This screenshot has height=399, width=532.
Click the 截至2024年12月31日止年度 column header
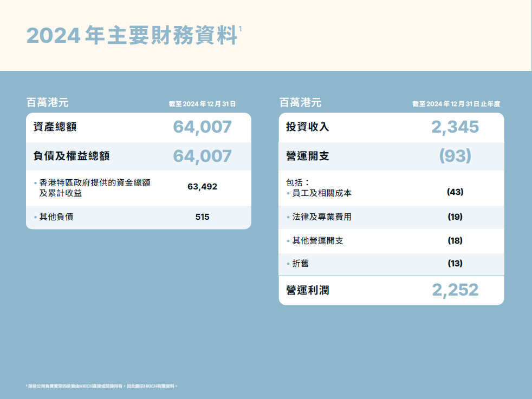pyautogui.click(x=456, y=104)
